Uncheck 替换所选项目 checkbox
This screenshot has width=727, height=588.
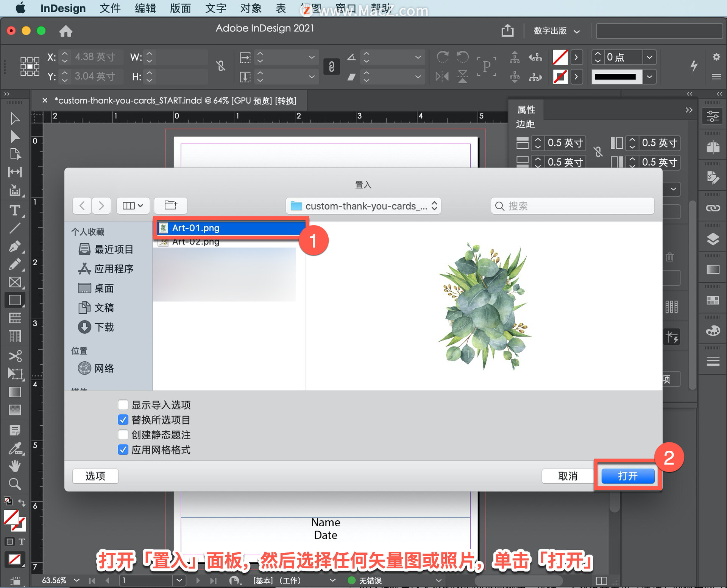(123, 420)
